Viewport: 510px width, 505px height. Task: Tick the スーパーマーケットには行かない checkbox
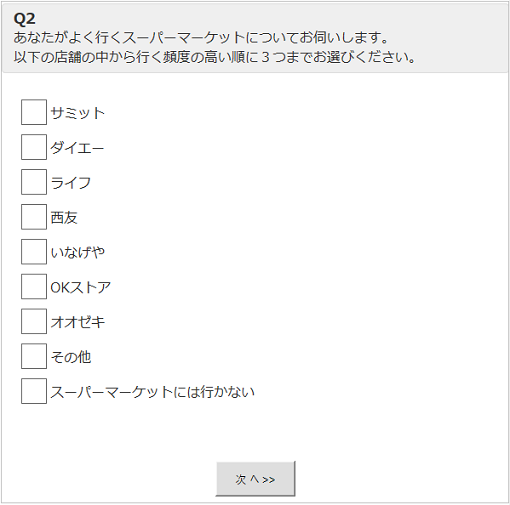(x=34, y=391)
